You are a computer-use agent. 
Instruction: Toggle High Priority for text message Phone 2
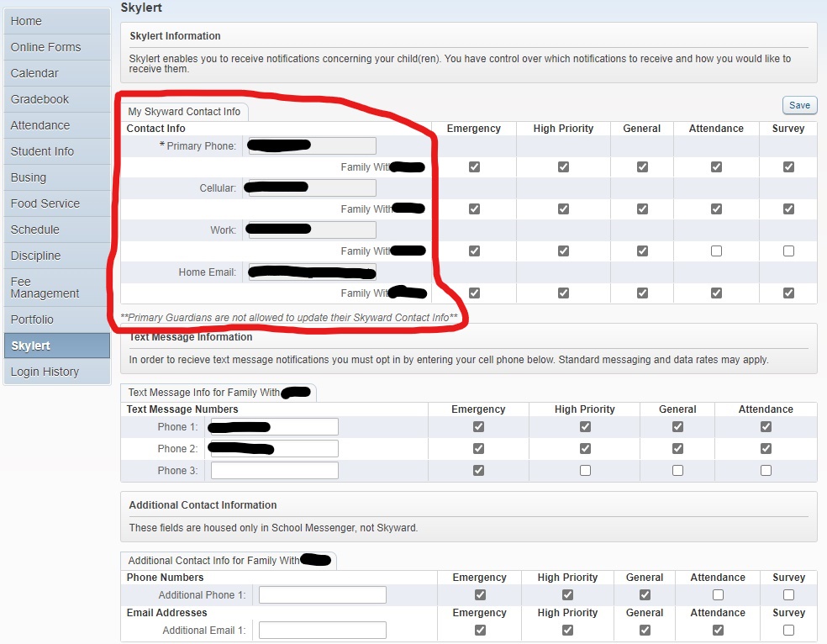pyautogui.click(x=585, y=448)
